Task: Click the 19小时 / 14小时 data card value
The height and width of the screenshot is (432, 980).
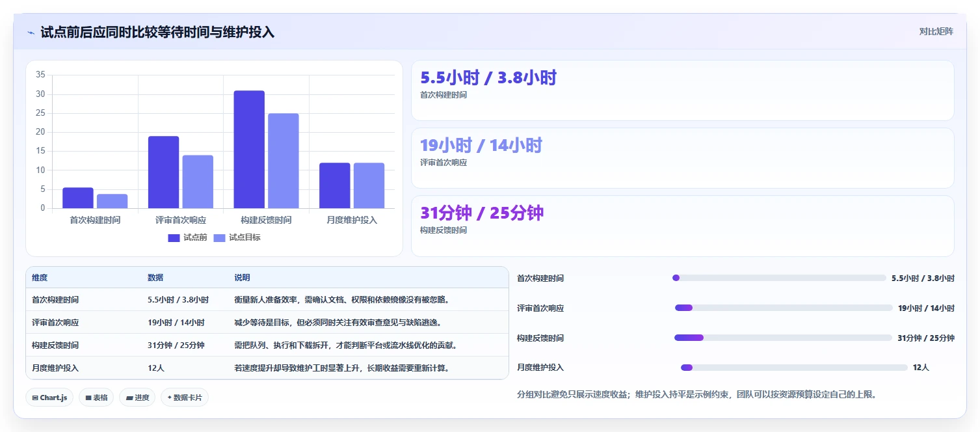Action: [x=481, y=146]
